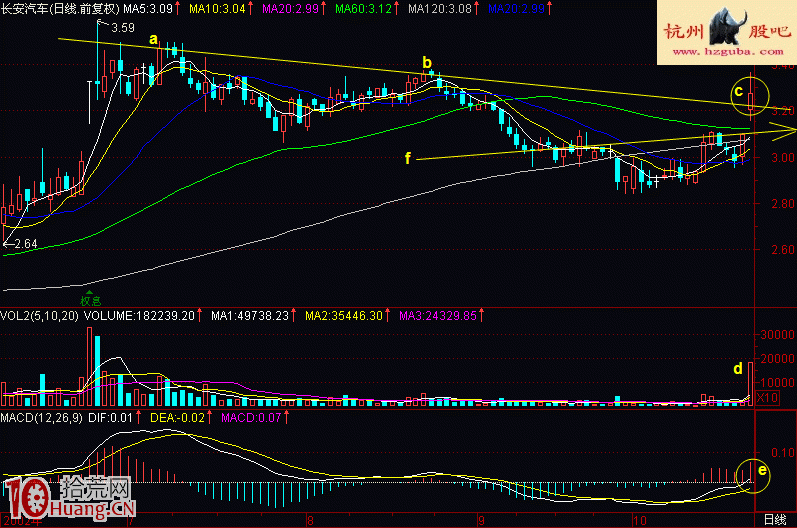The image size is (797, 528).
Task: Click the yellow annotation letter a
Action: [x=154, y=39]
